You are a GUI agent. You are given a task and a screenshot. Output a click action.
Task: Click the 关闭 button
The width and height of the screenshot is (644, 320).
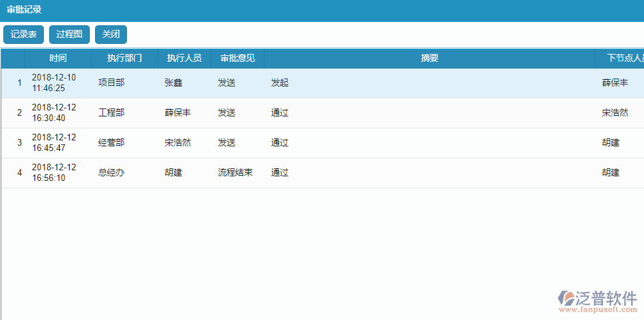pyautogui.click(x=111, y=35)
